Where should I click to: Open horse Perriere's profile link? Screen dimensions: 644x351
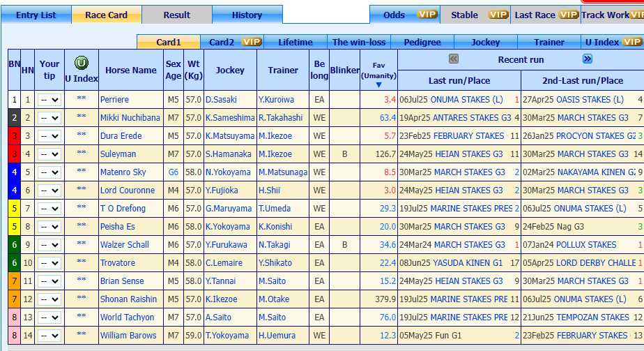(x=114, y=100)
